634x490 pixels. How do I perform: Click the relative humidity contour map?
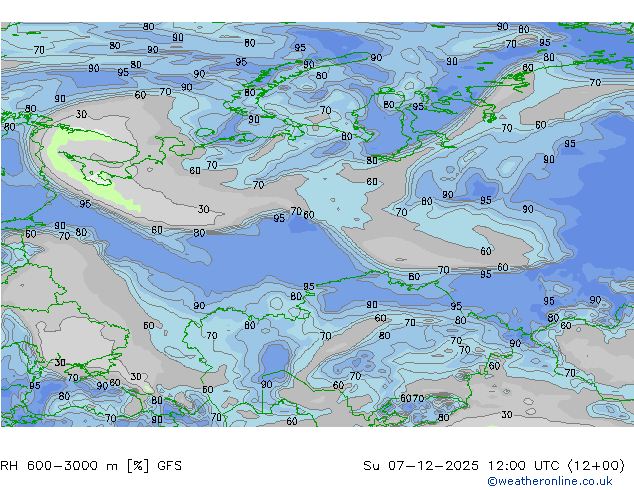pos(317,224)
